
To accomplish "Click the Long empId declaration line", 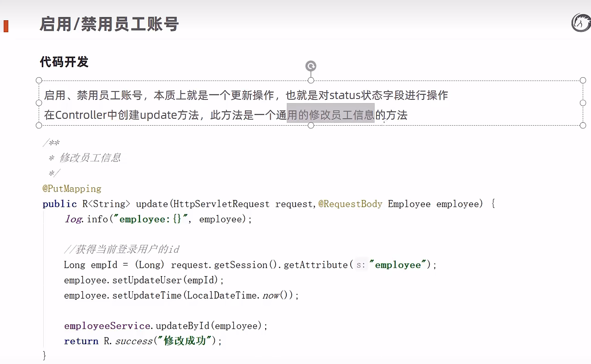I will point(250,265).
